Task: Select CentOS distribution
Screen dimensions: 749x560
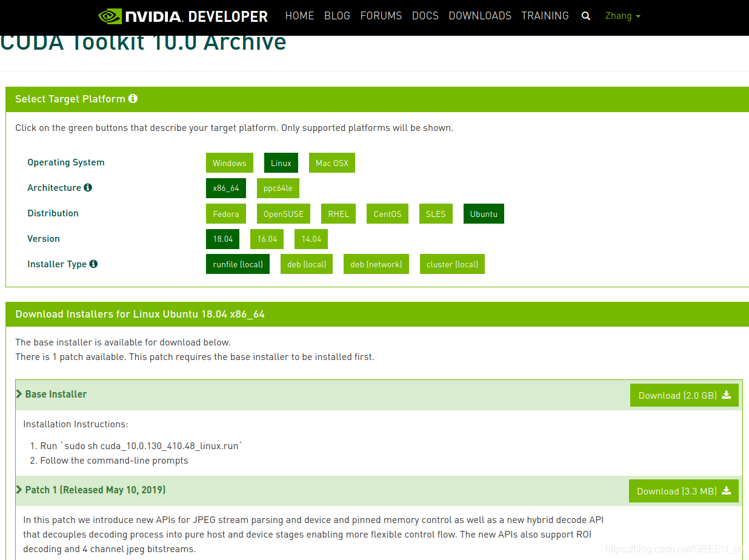Action: click(388, 214)
